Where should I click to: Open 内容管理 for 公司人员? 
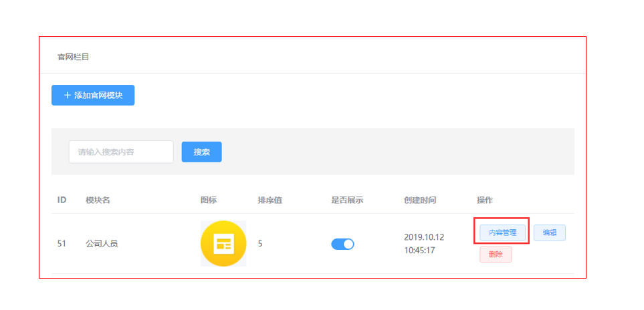click(x=502, y=232)
